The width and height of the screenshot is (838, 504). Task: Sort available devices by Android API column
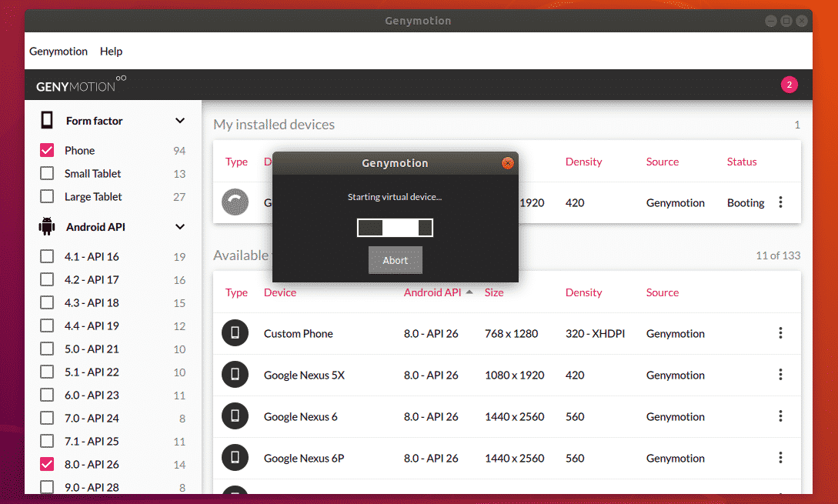[x=432, y=292]
